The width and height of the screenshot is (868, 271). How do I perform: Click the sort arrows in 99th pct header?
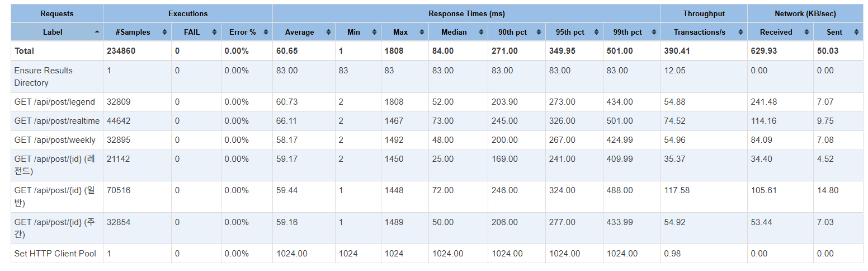[654, 32]
